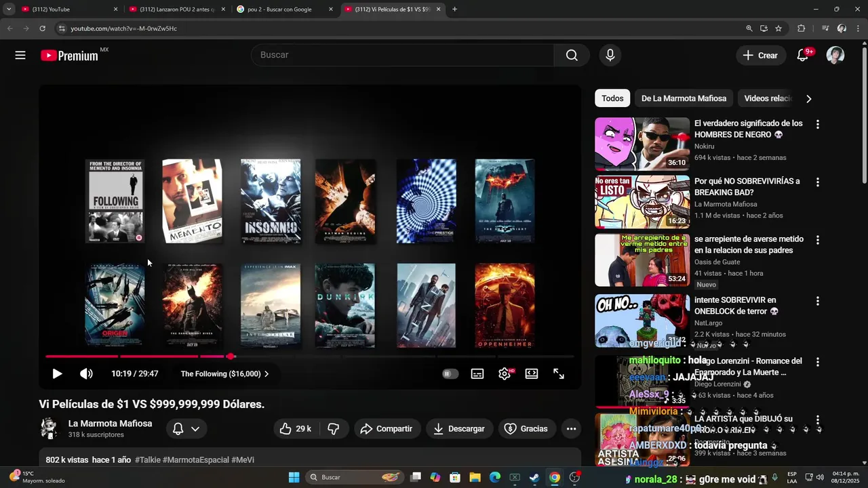The height and width of the screenshot is (488, 868).
Task: Click the taskbar weather widget
Action: tap(38, 477)
